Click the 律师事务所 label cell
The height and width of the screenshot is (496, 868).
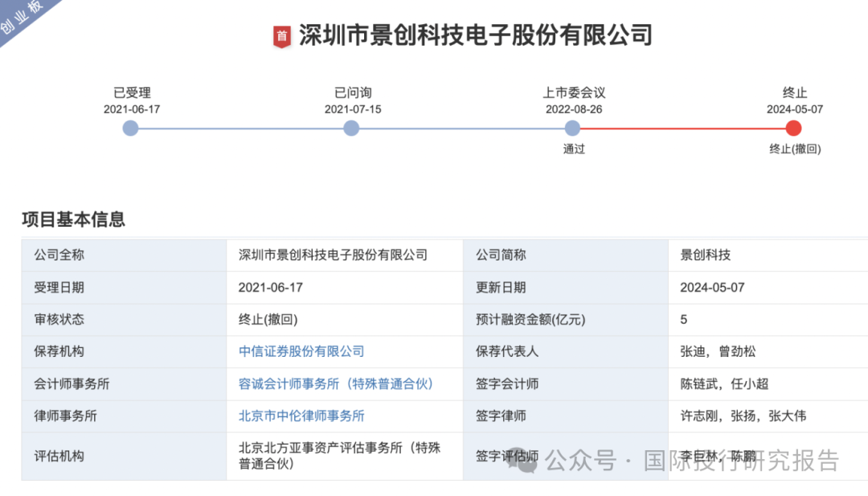point(124,416)
